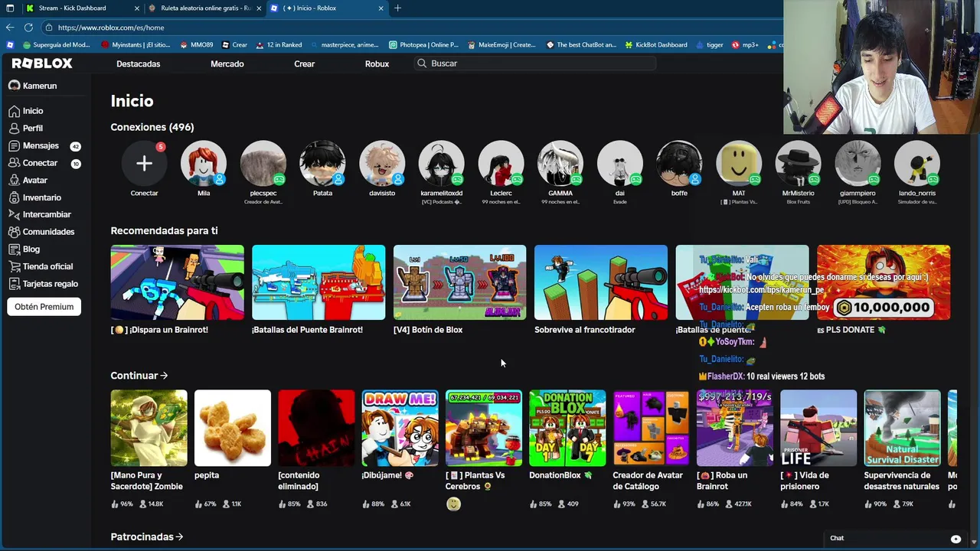Switch to the Ruleta aleatoria online tab
Image resolution: width=980 pixels, height=551 pixels.
[205, 8]
